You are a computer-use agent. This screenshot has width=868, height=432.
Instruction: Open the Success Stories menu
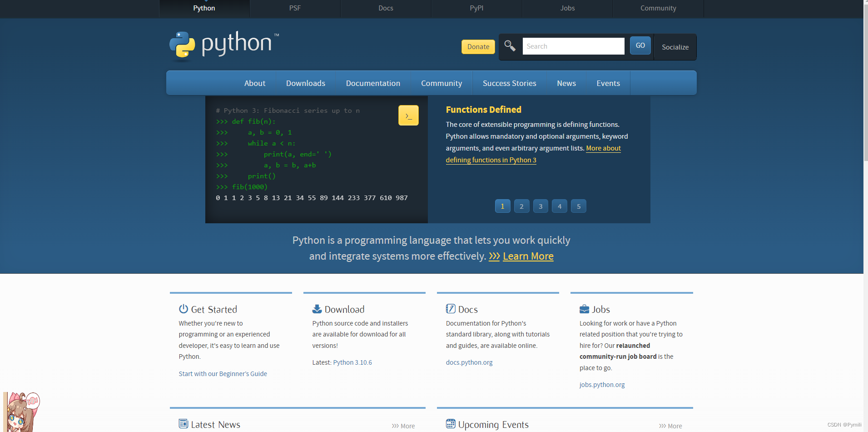[x=510, y=83]
